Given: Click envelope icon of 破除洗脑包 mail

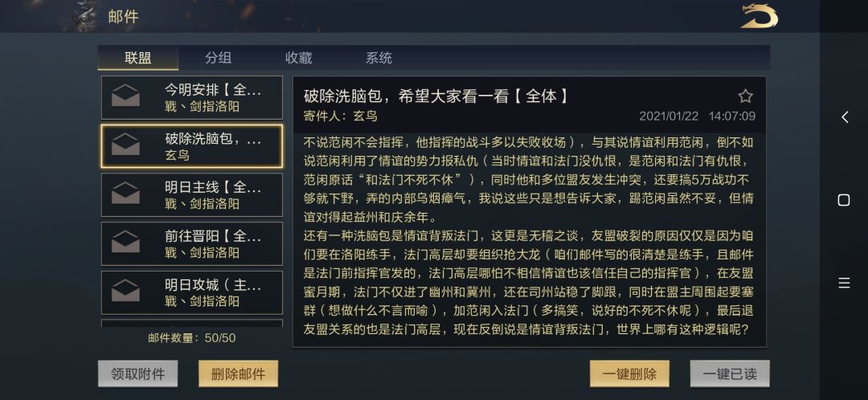Looking at the screenshot, I should click(125, 146).
